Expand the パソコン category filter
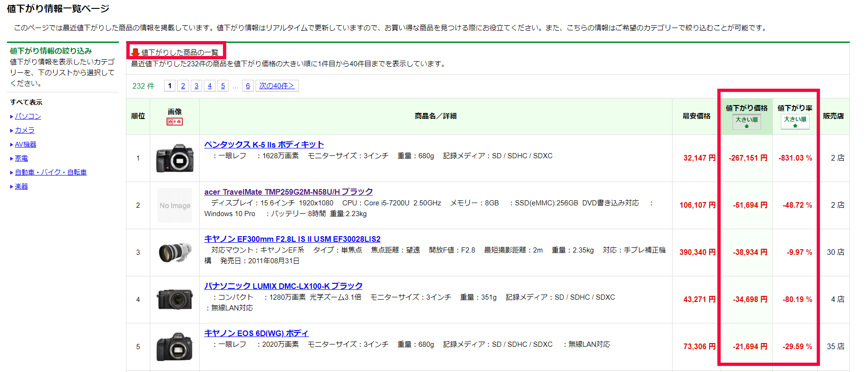 click(x=28, y=116)
